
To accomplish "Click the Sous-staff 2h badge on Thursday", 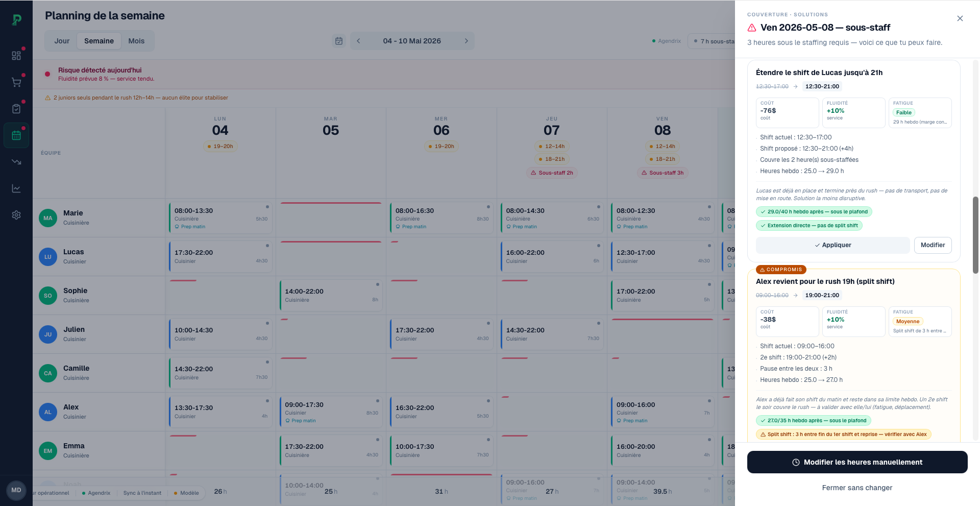I will [552, 173].
